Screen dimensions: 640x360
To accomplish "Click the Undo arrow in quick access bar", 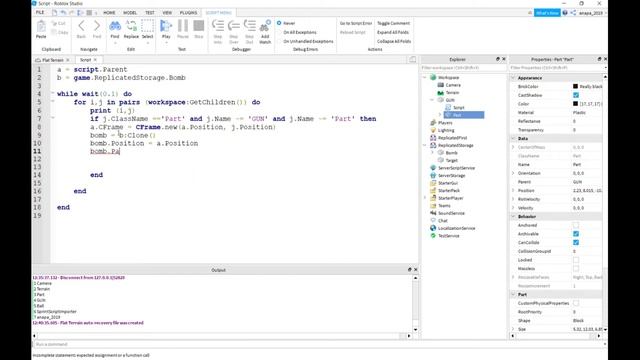I will pos(63,13).
